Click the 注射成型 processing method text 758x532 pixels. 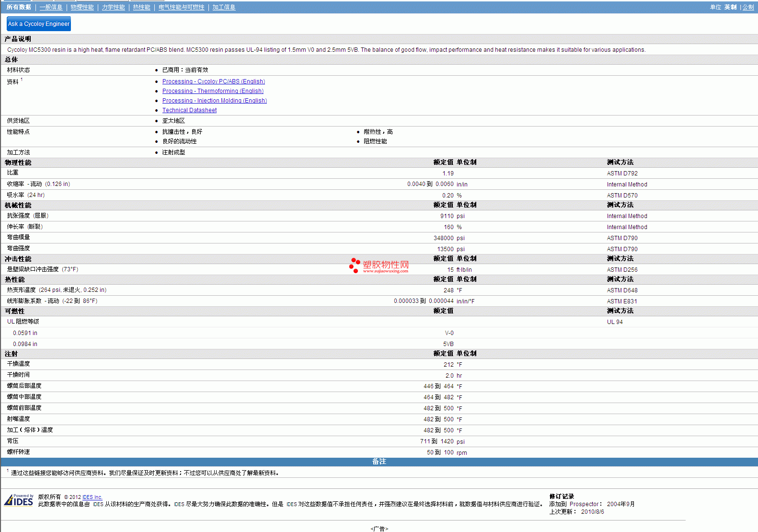(173, 152)
